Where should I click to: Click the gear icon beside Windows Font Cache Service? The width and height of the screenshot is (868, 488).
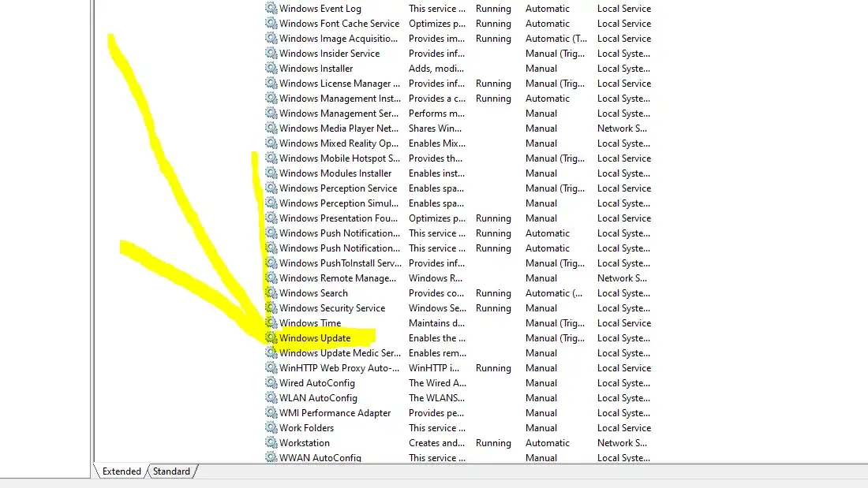271,23
